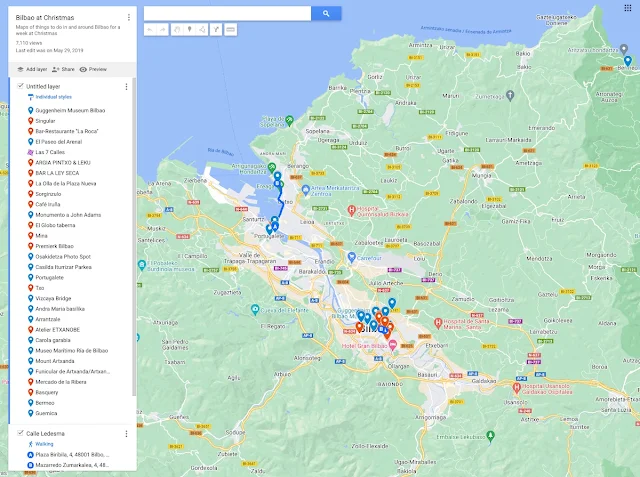The image size is (640, 477).
Task: Open the Untitled layer options menu
Action: (126, 87)
